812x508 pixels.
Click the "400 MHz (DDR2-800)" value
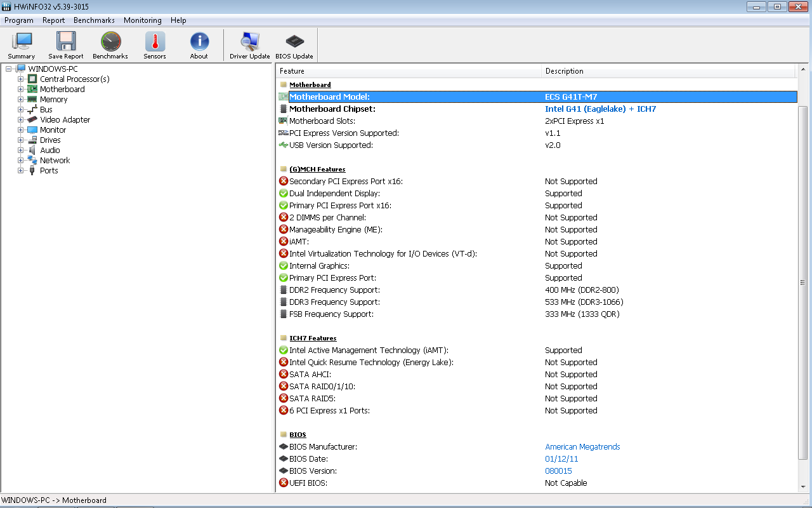pyautogui.click(x=582, y=290)
